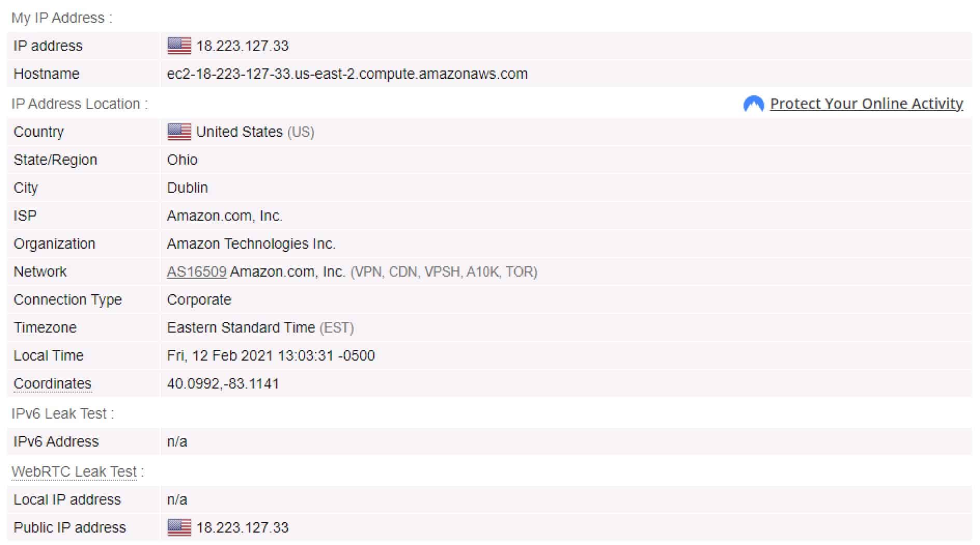The image size is (980, 545).
Task: Open the AS16509 network link
Action: [197, 271]
